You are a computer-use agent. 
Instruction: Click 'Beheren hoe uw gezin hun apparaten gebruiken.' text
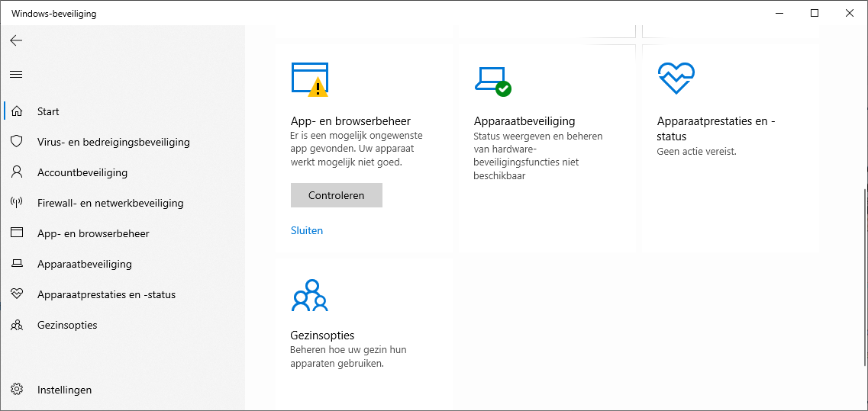point(349,357)
